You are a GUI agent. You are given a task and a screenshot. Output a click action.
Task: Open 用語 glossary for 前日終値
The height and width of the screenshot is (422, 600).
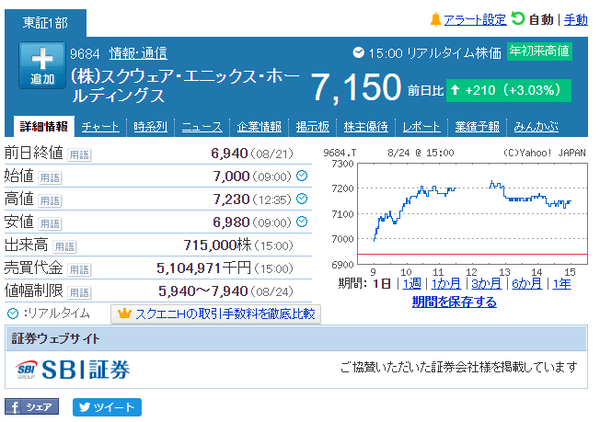coord(79,155)
